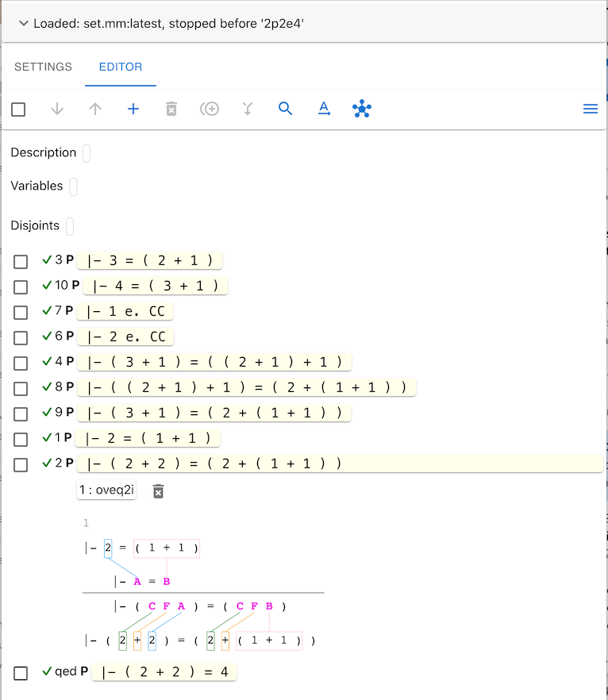
Task: Delete the oveq2i justification with trash icon
Action: [x=159, y=491]
